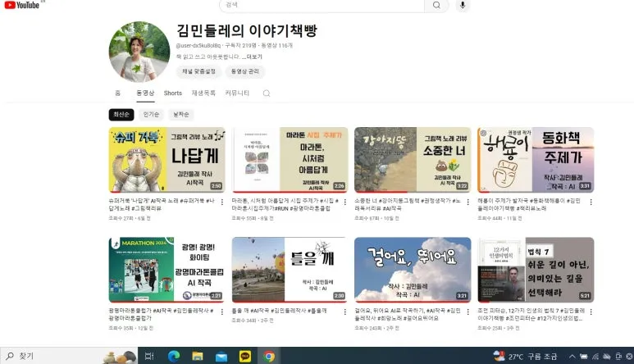Image resolution: width=634 pixels, height=364 pixels.
Task: Click the magnifier search button in top bar
Action: [436, 5]
